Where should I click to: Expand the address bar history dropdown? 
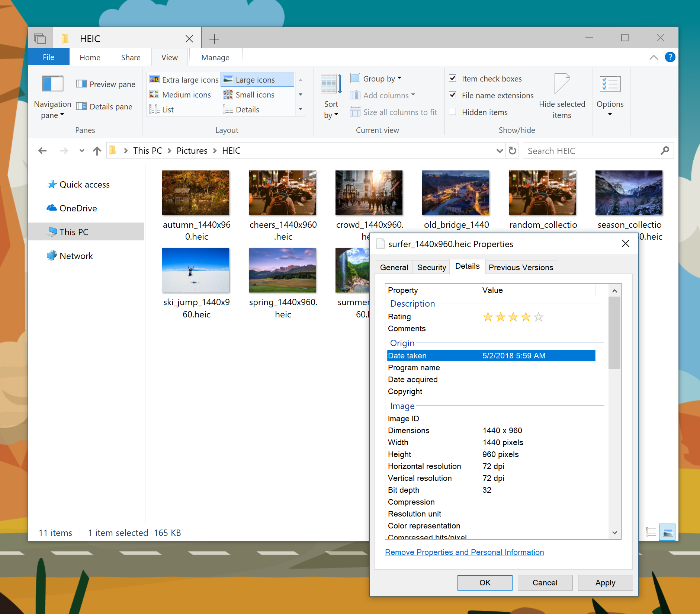pos(500,151)
